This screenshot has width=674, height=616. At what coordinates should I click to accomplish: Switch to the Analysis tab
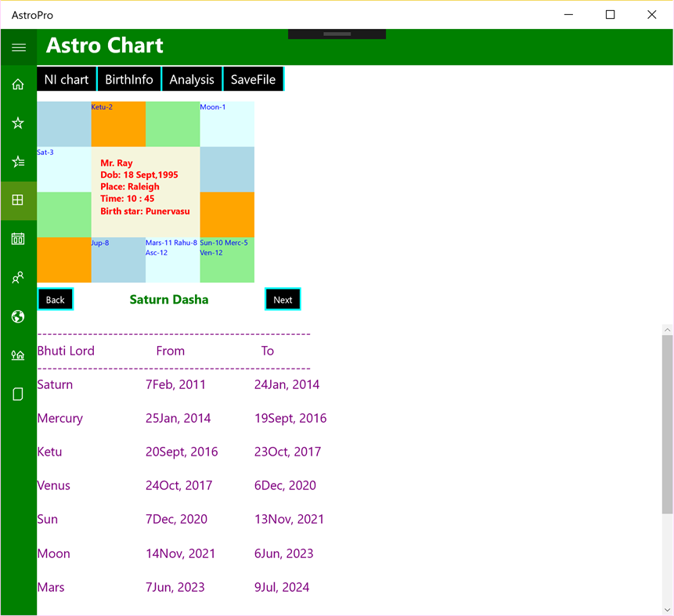[x=192, y=79]
